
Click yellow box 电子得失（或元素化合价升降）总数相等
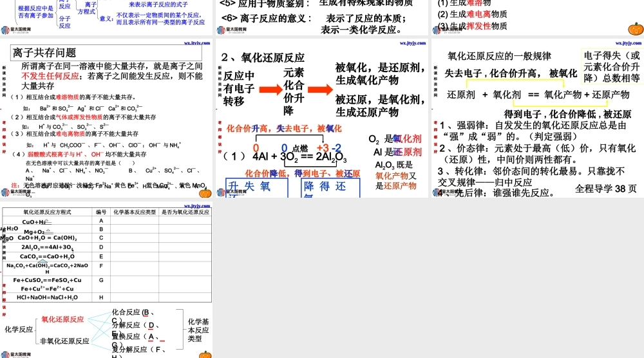[612, 66]
